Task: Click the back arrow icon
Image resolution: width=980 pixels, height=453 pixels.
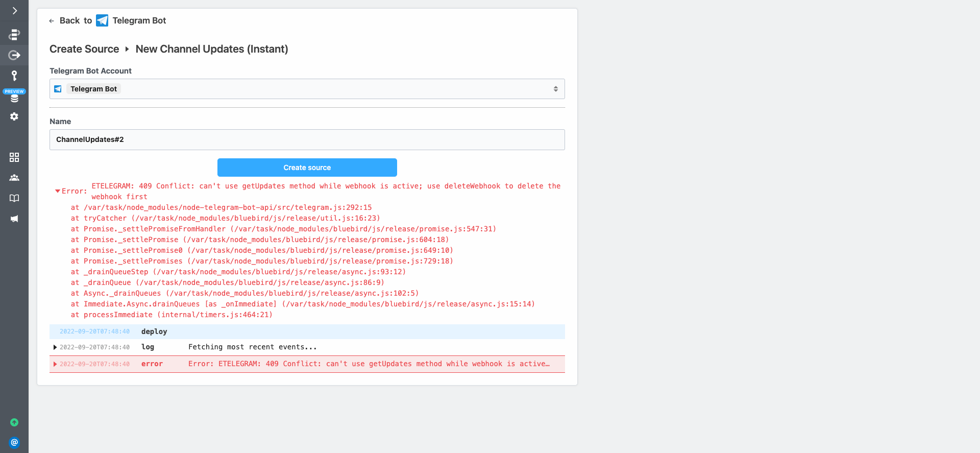Action: pyautogui.click(x=52, y=21)
